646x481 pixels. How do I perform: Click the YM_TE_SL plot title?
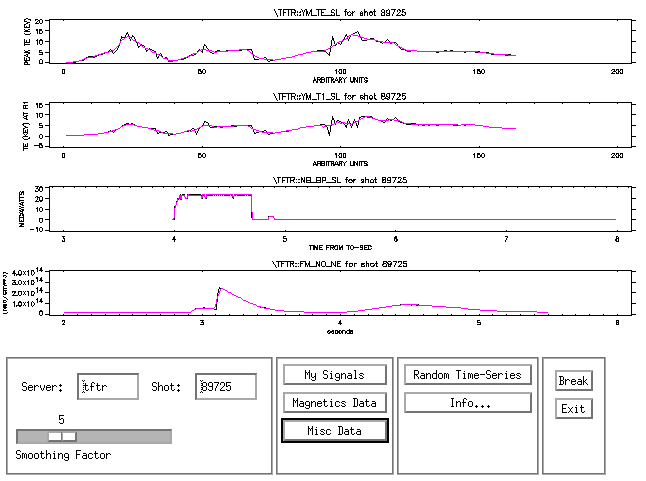coord(340,11)
